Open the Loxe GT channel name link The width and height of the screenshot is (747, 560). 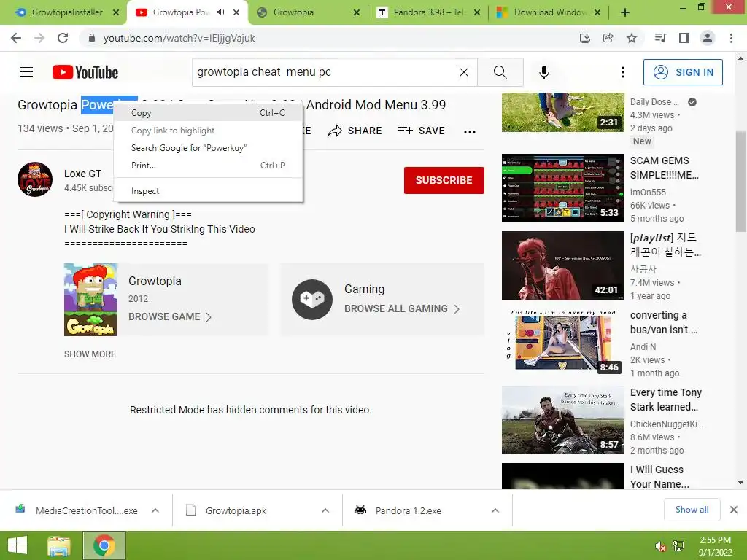(x=83, y=174)
